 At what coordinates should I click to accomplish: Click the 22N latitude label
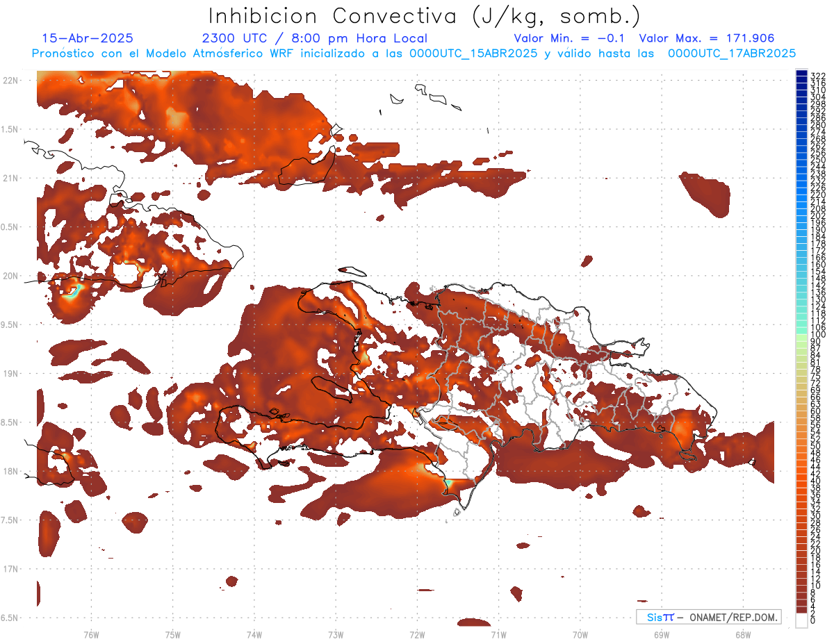12,81
